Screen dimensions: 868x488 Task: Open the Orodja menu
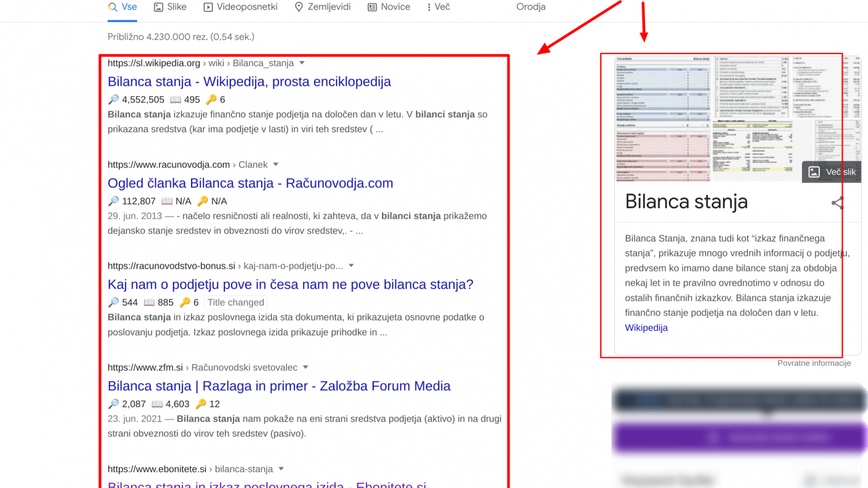530,7
